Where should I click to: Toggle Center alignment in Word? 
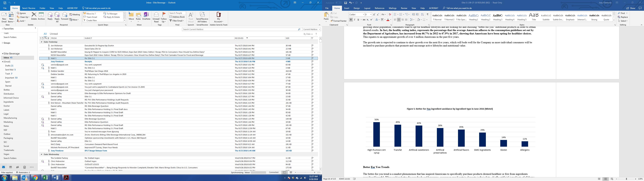click(399, 20)
